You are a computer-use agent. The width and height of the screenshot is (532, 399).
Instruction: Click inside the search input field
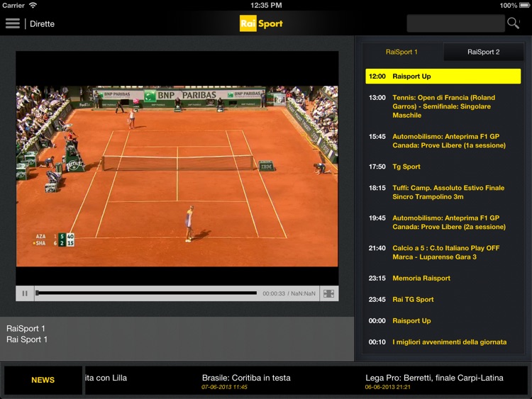455,23
